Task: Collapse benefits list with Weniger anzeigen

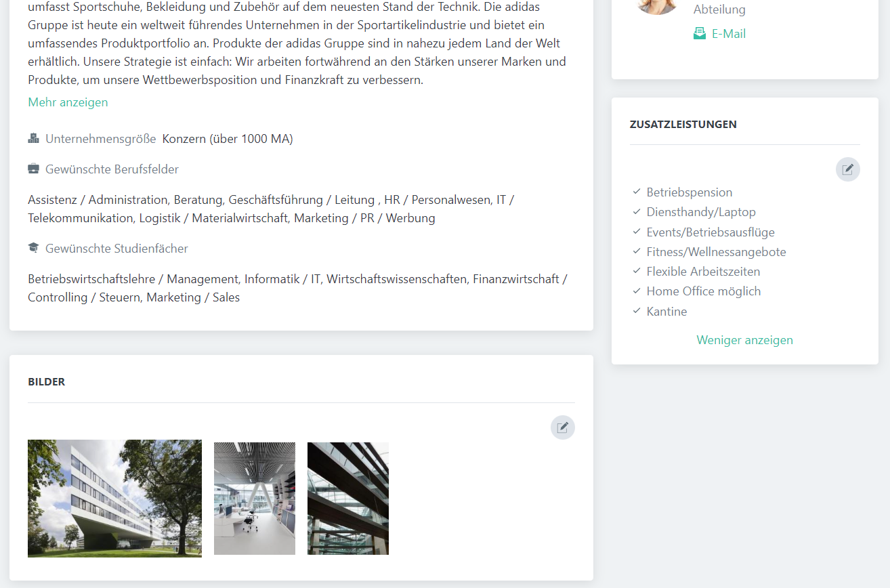Action: (744, 340)
